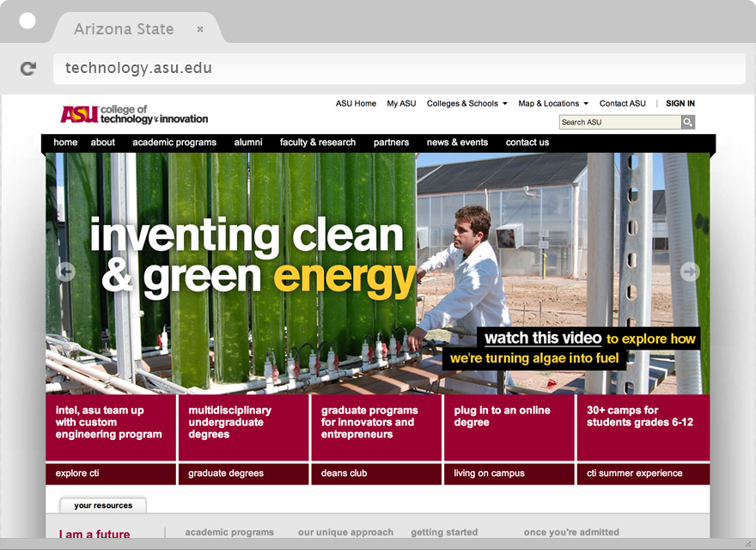
Task: Click inside the Search ASU field
Action: coord(619,122)
